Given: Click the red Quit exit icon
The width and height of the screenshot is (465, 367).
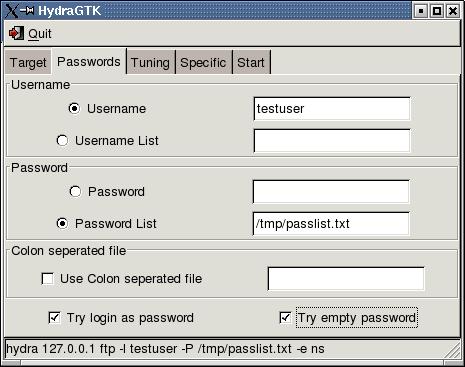Looking at the screenshot, I should pos(16,33).
